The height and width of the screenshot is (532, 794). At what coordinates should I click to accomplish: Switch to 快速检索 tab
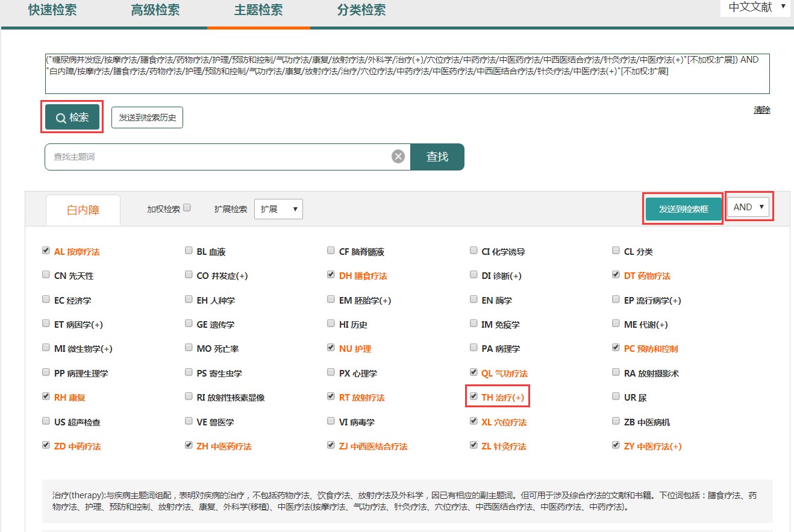(52, 10)
